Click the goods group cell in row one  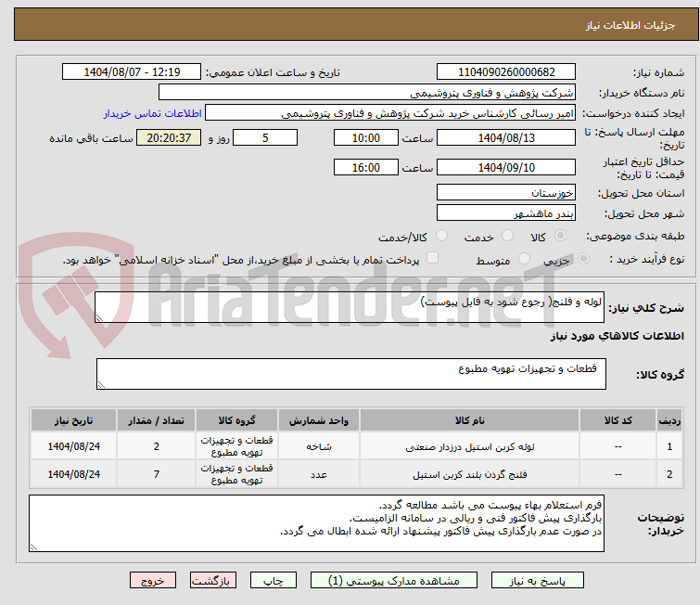pos(236,446)
